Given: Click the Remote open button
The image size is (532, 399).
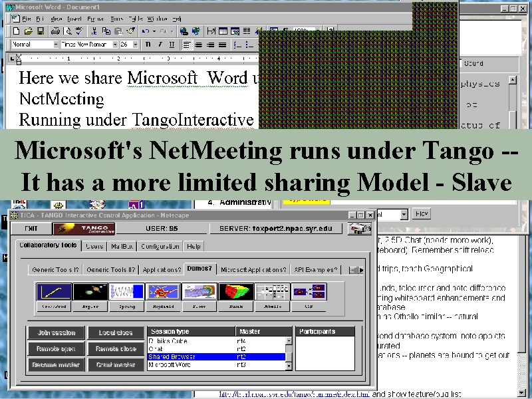Looking at the screenshot, I should point(57,348).
